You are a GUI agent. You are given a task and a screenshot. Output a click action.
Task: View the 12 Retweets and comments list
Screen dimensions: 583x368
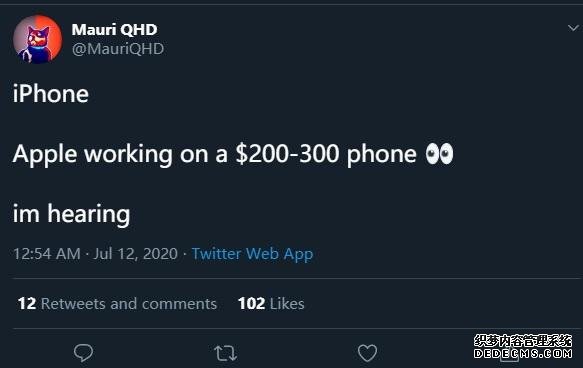[x=117, y=304]
